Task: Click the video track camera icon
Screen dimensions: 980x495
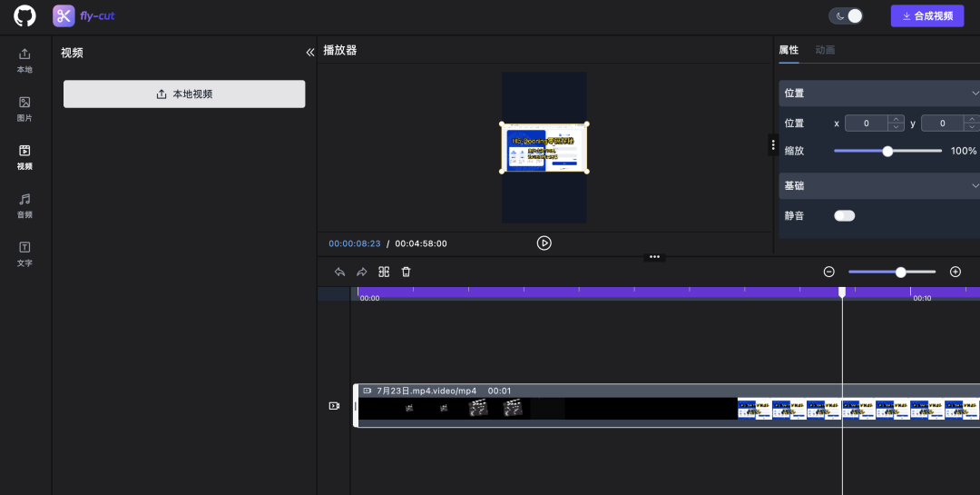Action: pyautogui.click(x=334, y=406)
